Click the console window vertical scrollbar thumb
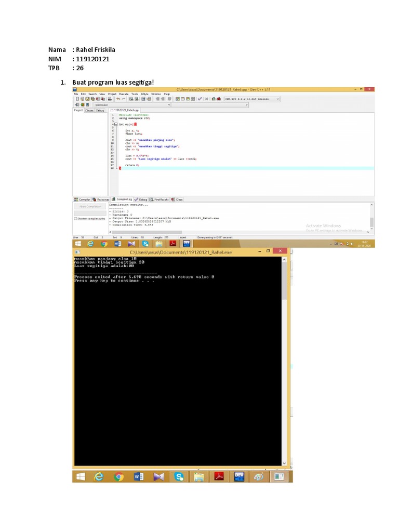The image size is (399, 532). 284,281
